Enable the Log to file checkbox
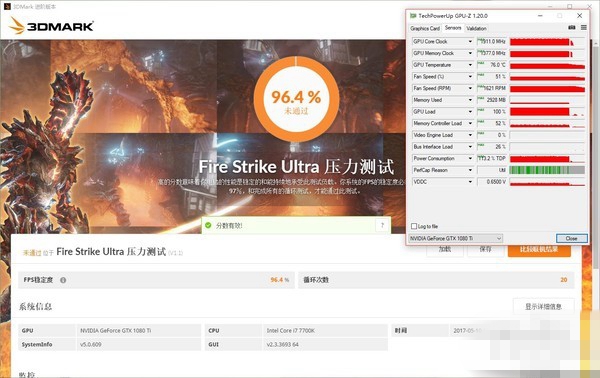Image resolution: width=600 pixels, height=378 pixels. [414, 226]
